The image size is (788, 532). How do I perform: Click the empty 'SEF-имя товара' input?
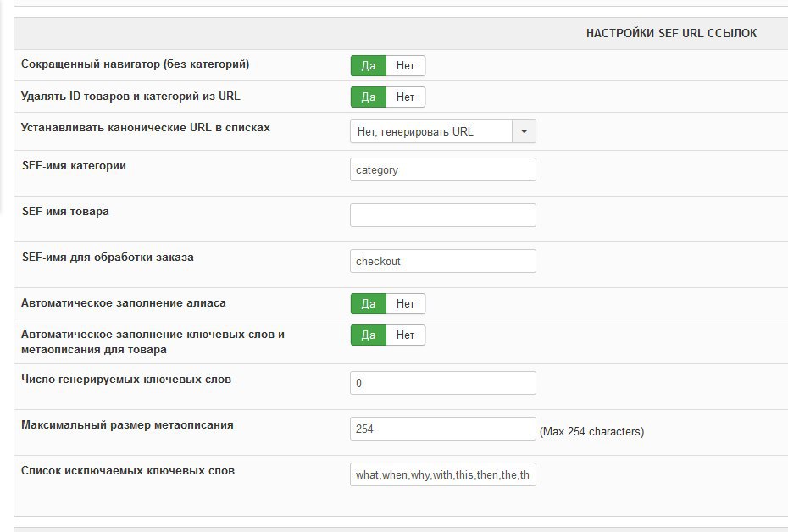coord(442,215)
